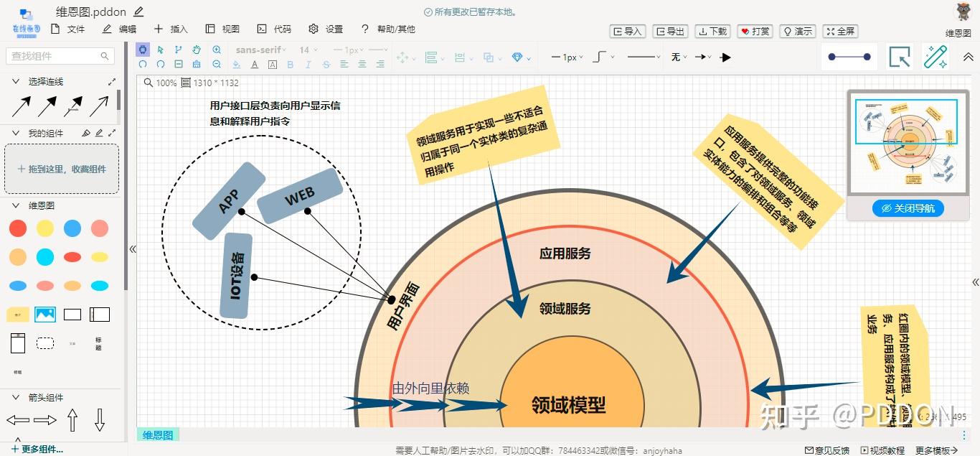Click the zoom out magnifier icon

217,64
